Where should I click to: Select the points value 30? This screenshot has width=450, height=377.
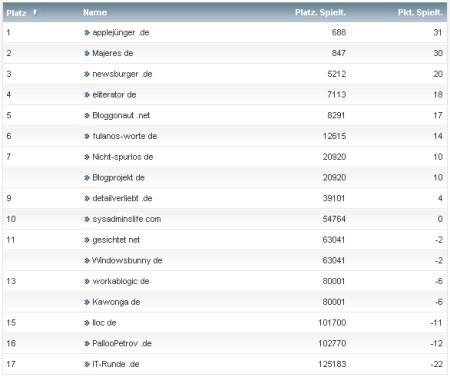(x=438, y=53)
